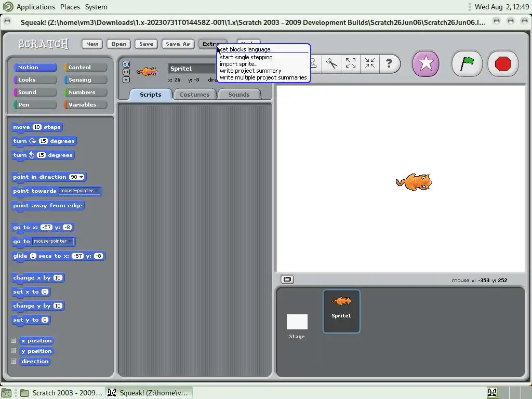Click the New project button
The image size is (532, 399).
(x=92, y=44)
